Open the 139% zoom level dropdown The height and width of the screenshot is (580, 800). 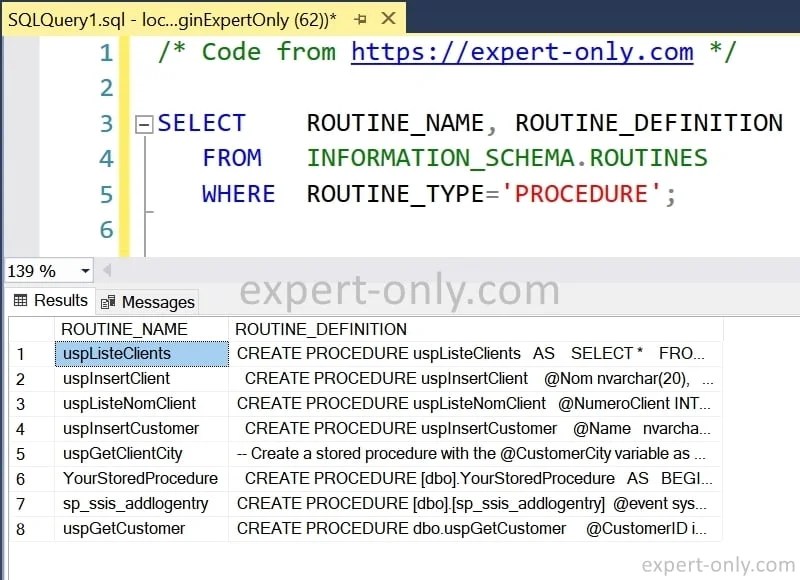[x=45, y=271]
